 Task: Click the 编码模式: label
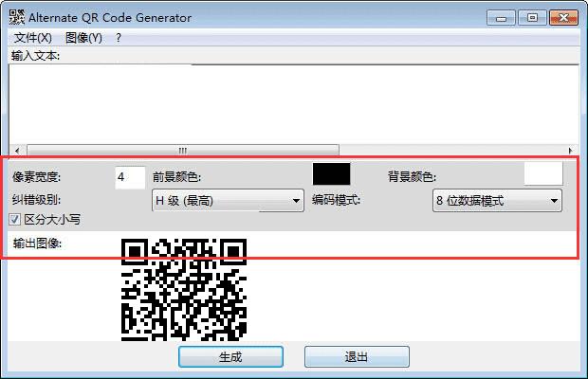point(336,200)
